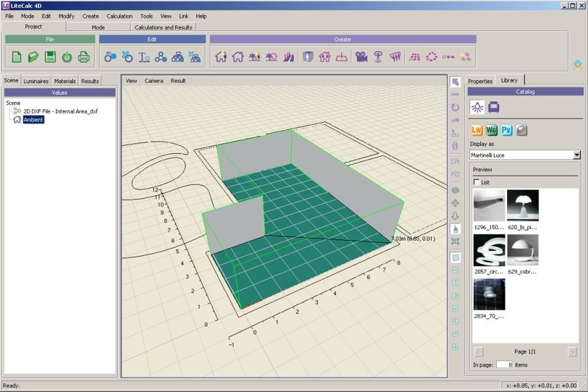Open the Link menu
Viewport: 588px width, 392px height.
click(184, 16)
